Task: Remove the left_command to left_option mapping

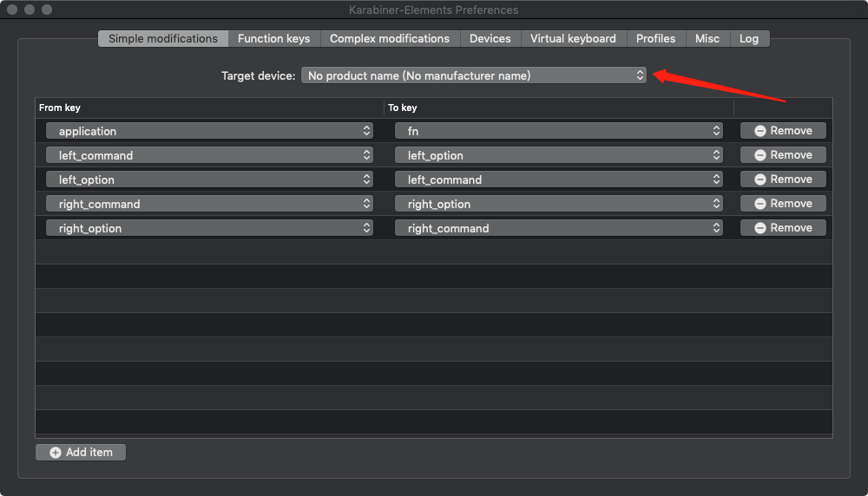Action: pyautogui.click(x=783, y=155)
